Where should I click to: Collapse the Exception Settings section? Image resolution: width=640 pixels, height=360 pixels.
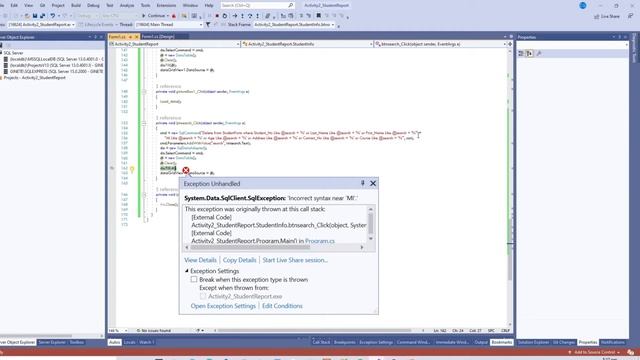187,271
